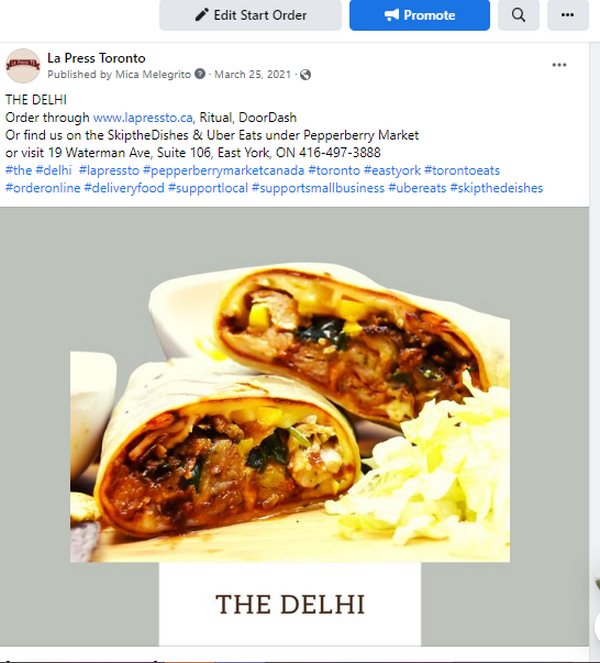Open the #skipthedeishes hashtag
The width and height of the screenshot is (600, 663).
click(496, 188)
